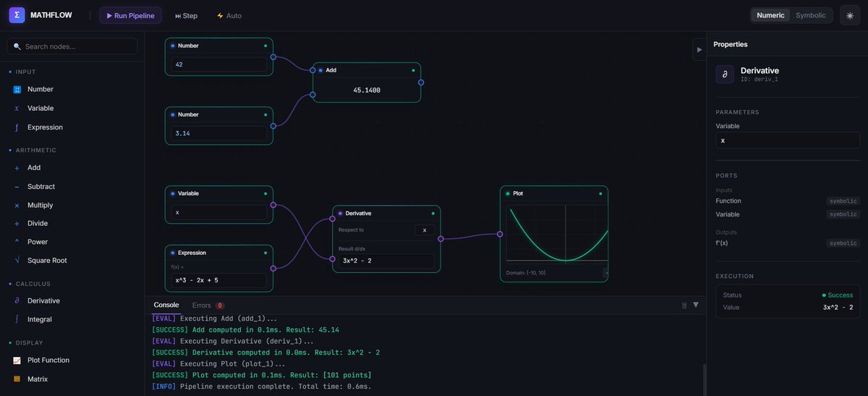Edit the Respect to x field
Screen dimensions: 868x396
(425, 229)
